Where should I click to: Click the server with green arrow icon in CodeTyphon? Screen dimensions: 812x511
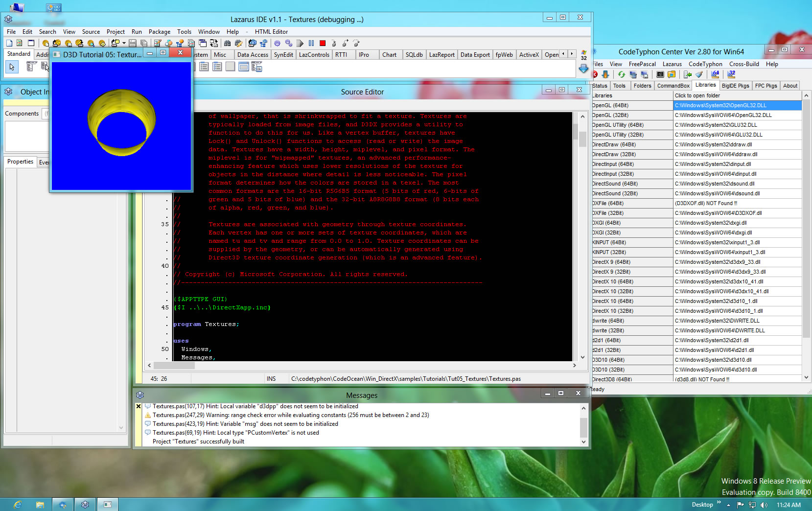688,74
